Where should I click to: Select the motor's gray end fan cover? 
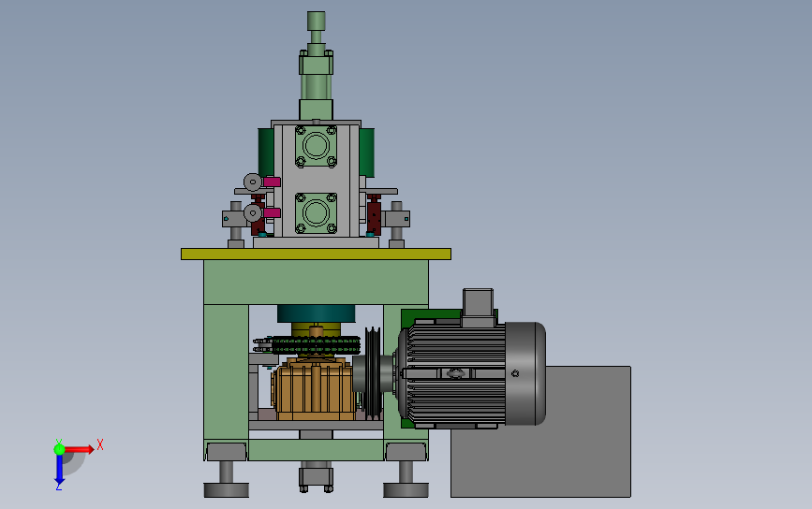[x=525, y=373]
